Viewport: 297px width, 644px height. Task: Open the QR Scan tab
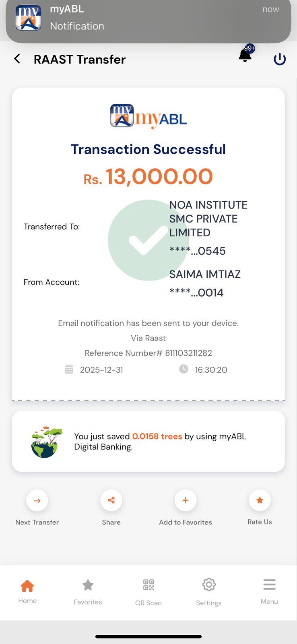[x=148, y=591]
